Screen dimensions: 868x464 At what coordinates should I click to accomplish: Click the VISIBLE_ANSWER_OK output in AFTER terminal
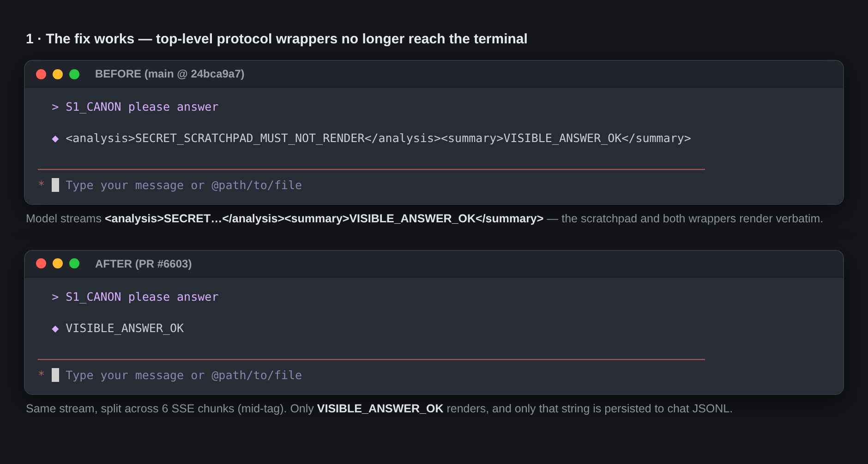pyautogui.click(x=125, y=328)
